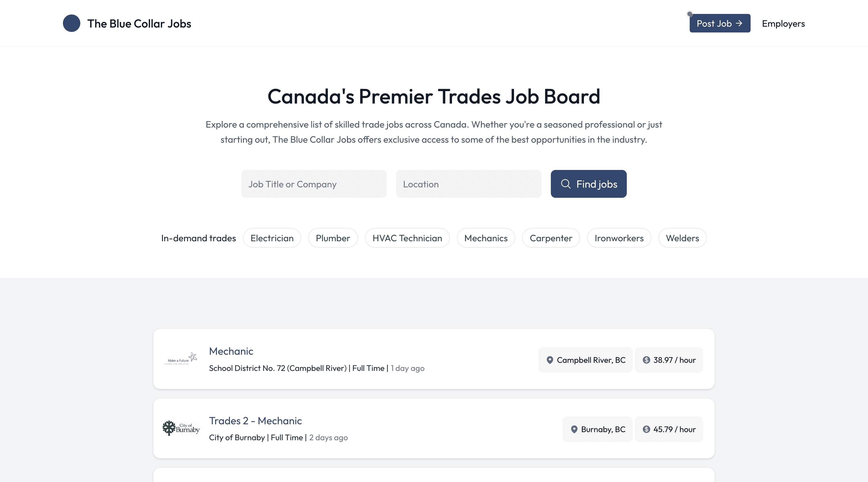Click the Campbell River location pin icon

coord(550,360)
